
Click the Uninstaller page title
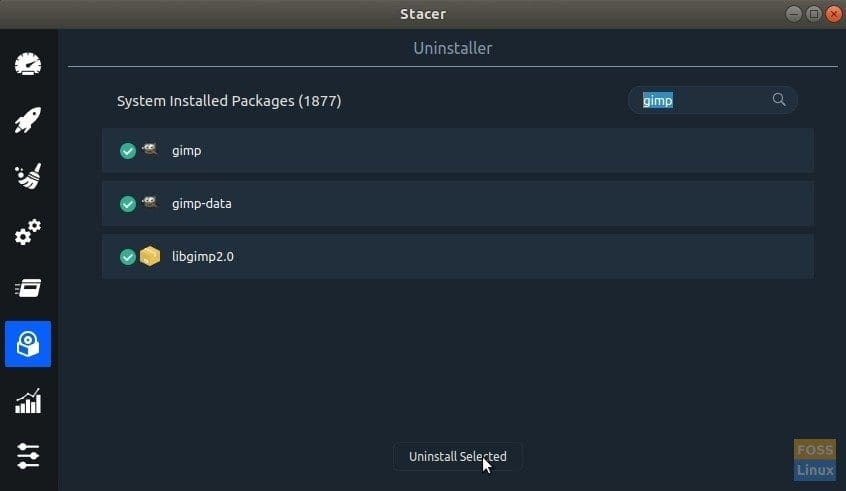point(453,48)
